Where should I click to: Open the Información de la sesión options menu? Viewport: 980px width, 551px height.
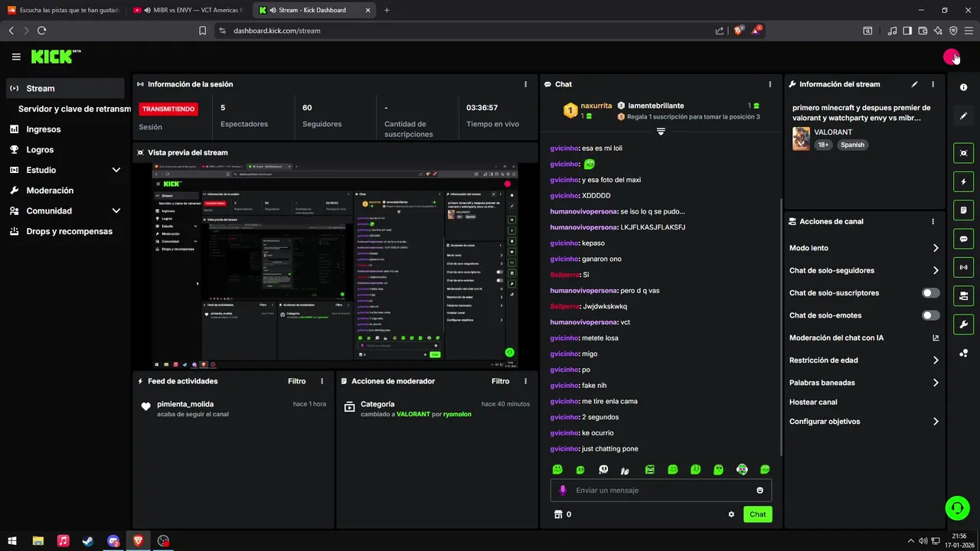click(x=525, y=84)
